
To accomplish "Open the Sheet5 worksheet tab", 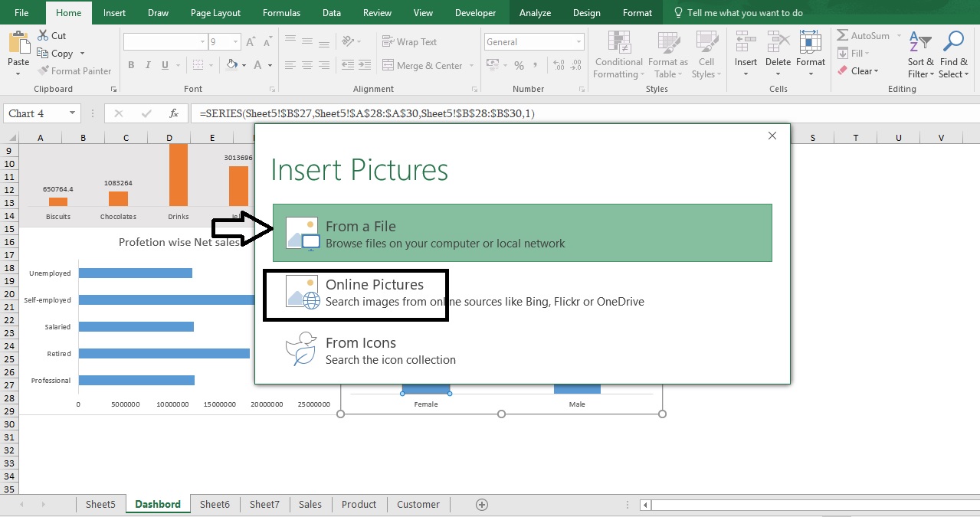I will tap(100, 504).
